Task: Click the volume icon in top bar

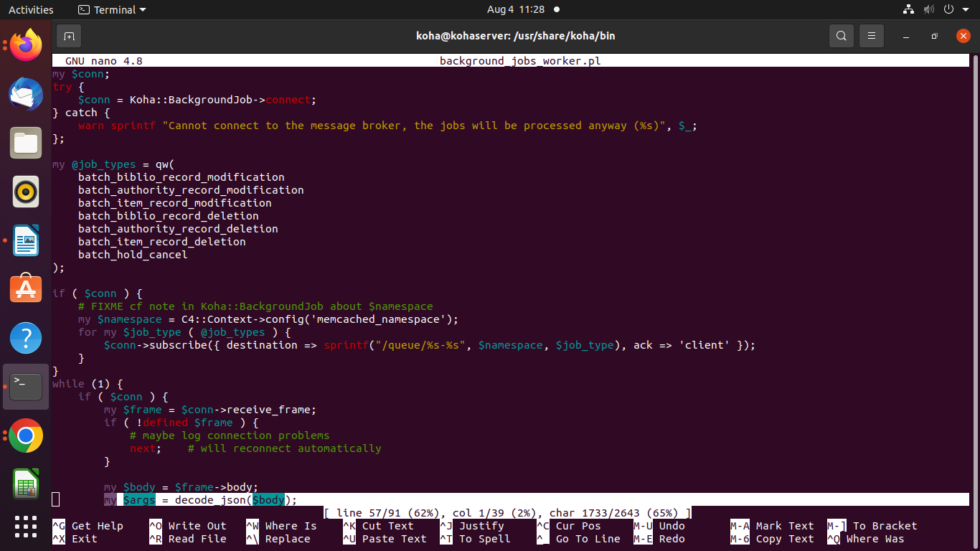Action: pos(929,10)
